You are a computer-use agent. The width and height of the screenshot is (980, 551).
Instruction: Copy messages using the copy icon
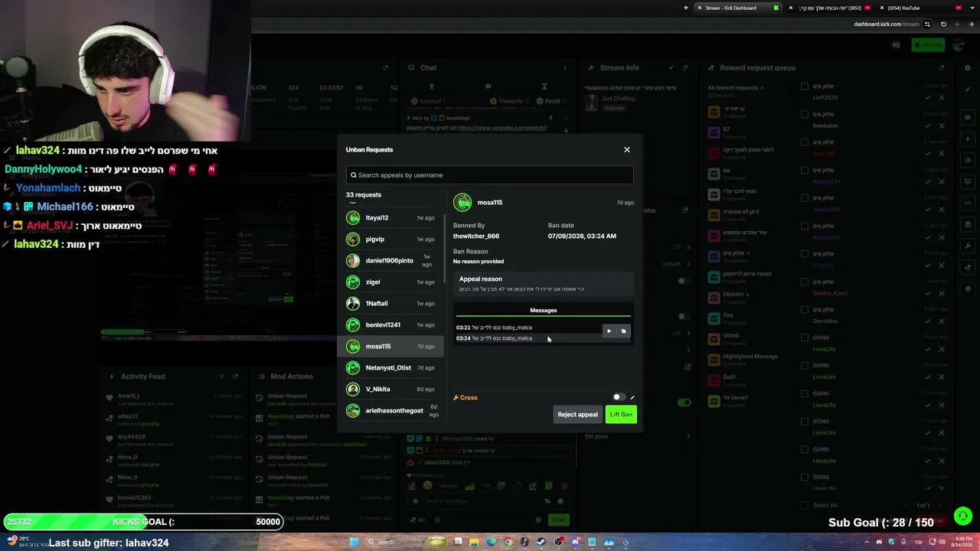(x=623, y=331)
